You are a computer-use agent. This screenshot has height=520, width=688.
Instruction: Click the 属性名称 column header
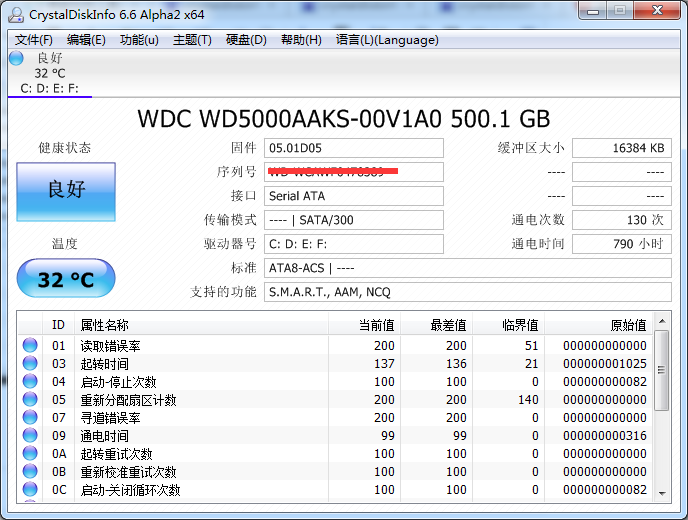(201, 325)
